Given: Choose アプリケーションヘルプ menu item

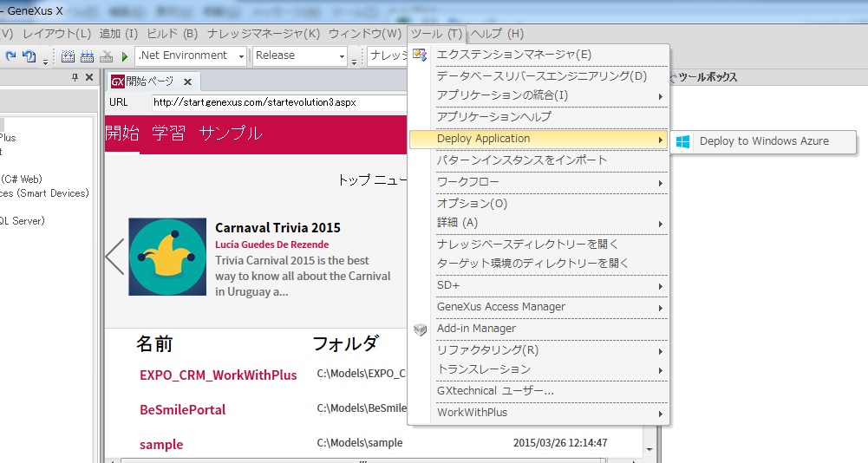Looking at the screenshot, I should tap(538, 117).
